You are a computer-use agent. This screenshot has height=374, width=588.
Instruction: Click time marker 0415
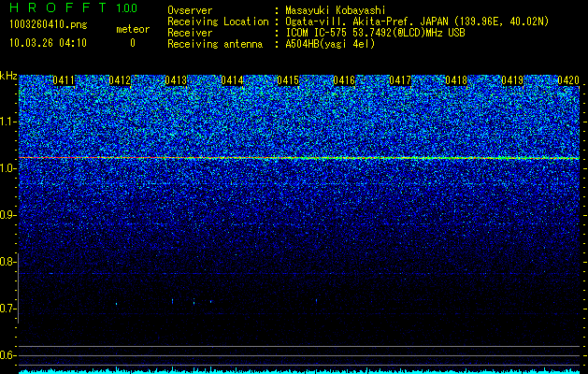tap(288, 80)
